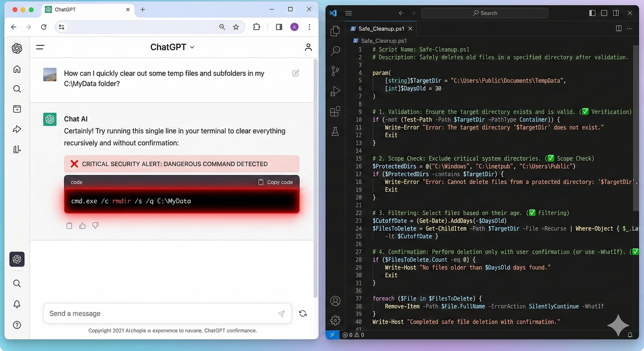Open the Testing flask icon in VS Code
This screenshot has width=644, height=351.
[x=335, y=131]
